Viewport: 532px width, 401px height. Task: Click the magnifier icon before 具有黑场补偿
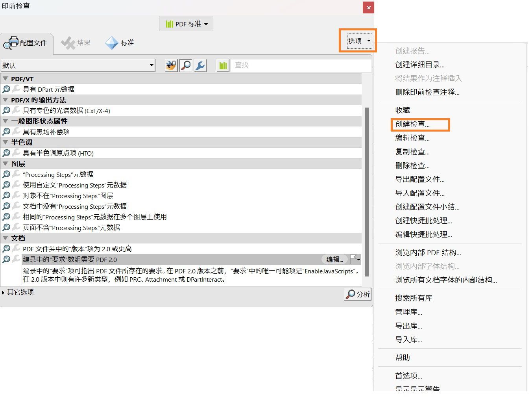point(6,132)
